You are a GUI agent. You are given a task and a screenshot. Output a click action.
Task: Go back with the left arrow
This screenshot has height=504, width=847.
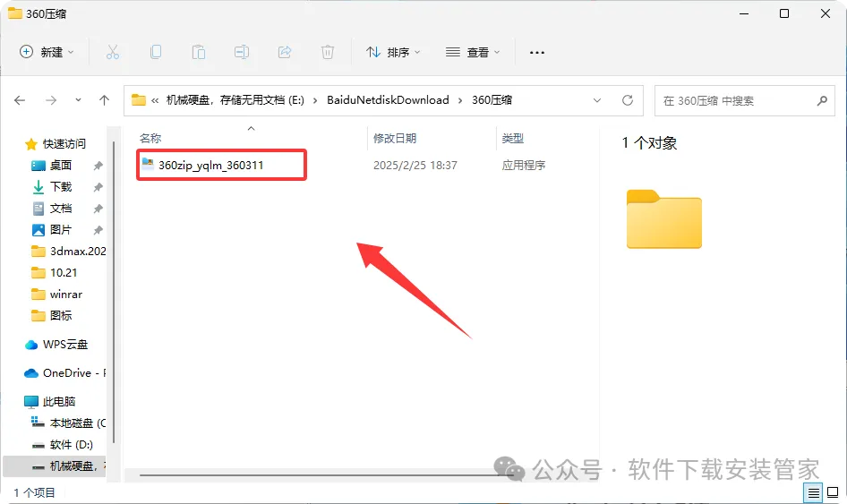click(x=20, y=100)
